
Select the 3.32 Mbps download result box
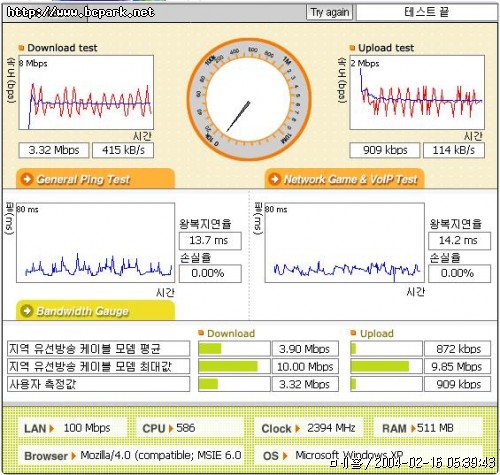[x=54, y=150]
